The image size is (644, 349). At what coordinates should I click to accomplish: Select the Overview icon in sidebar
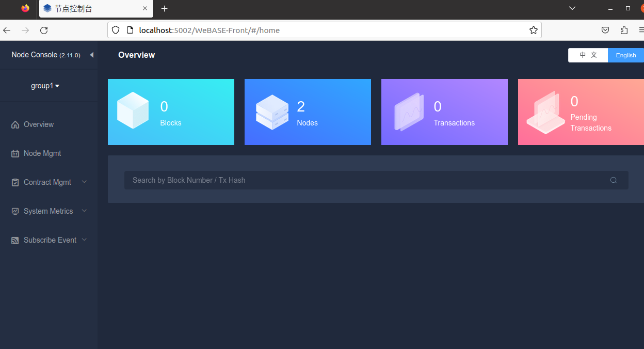point(14,124)
